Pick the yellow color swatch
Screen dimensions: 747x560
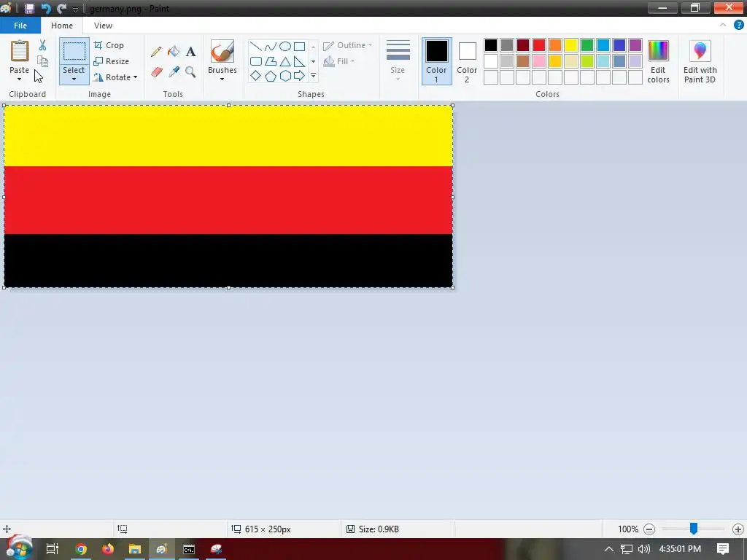coord(570,45)
